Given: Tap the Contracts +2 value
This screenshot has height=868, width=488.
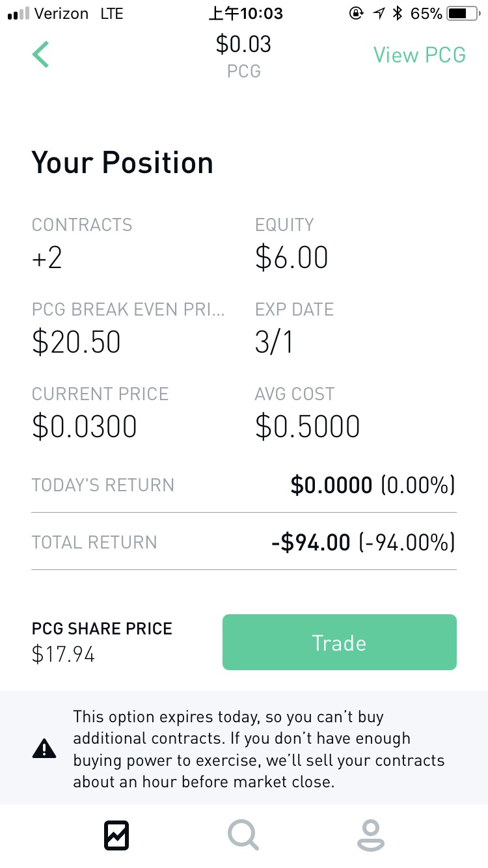Looking at the screenshot, I should point(47,258).
